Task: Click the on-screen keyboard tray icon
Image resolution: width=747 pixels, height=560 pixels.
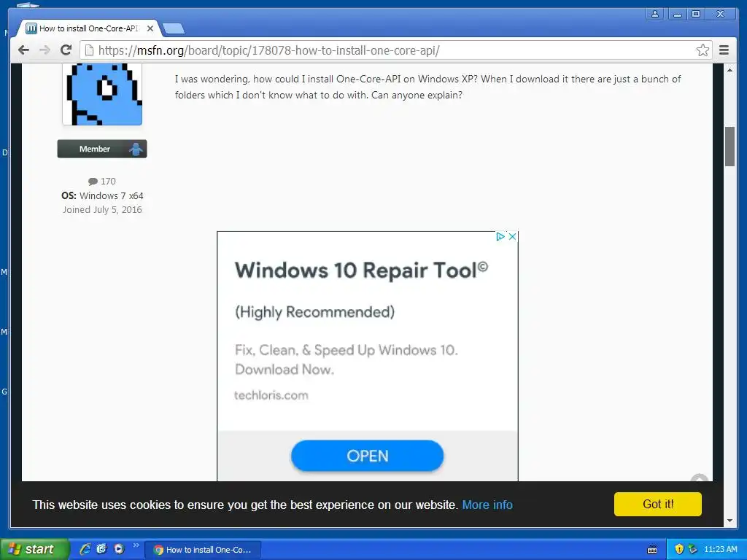Action: coord(652,550)
